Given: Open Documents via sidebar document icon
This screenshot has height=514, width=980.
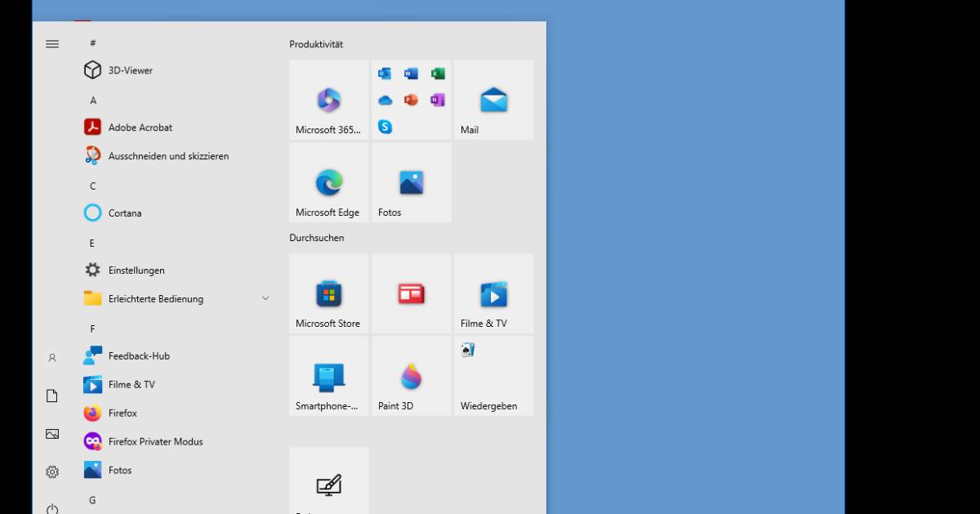Looking at the screenshot, I should point(52,396).
